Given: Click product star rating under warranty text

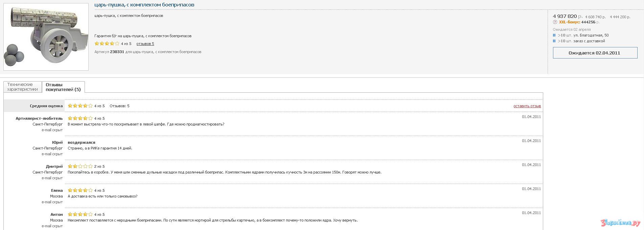Looking at the screenshot, I should point(107,44).
